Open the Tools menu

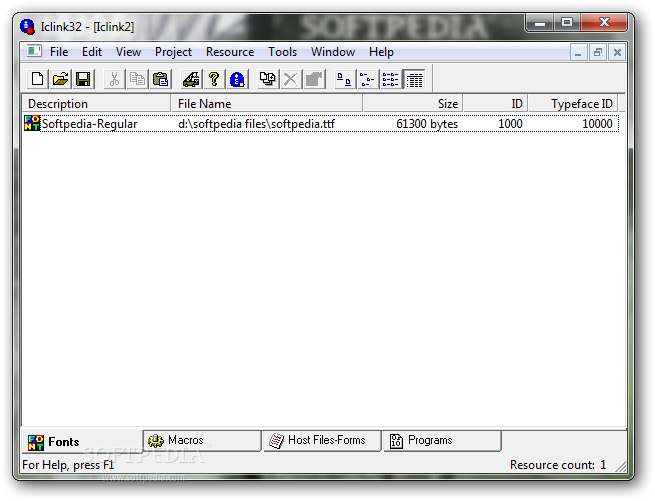[x=282, y=52]
